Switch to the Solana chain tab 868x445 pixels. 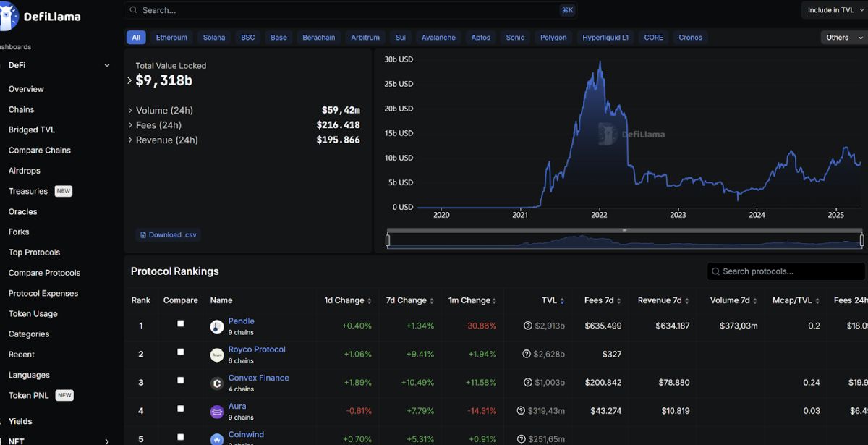click(214, 38)
